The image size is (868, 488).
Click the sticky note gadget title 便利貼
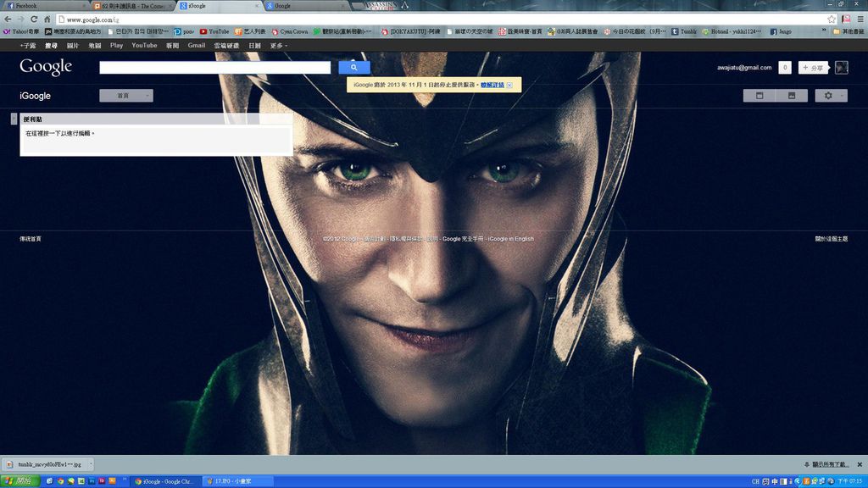coord(33,119)
